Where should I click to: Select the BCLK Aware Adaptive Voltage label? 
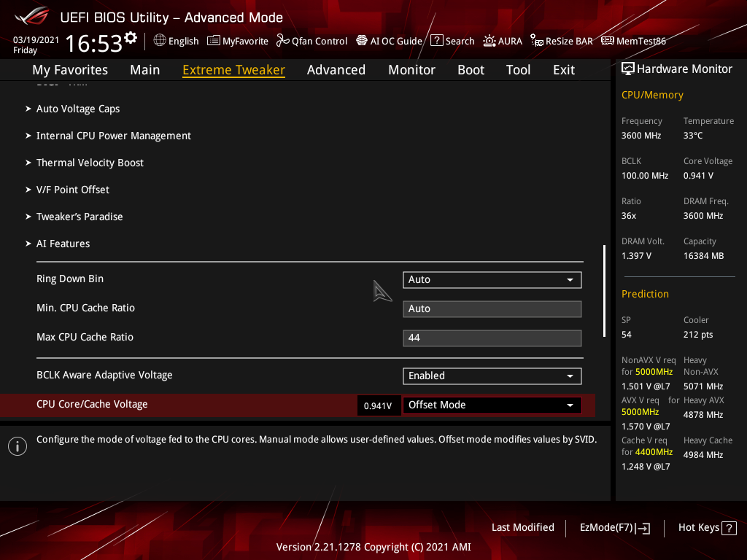point(104,376)
